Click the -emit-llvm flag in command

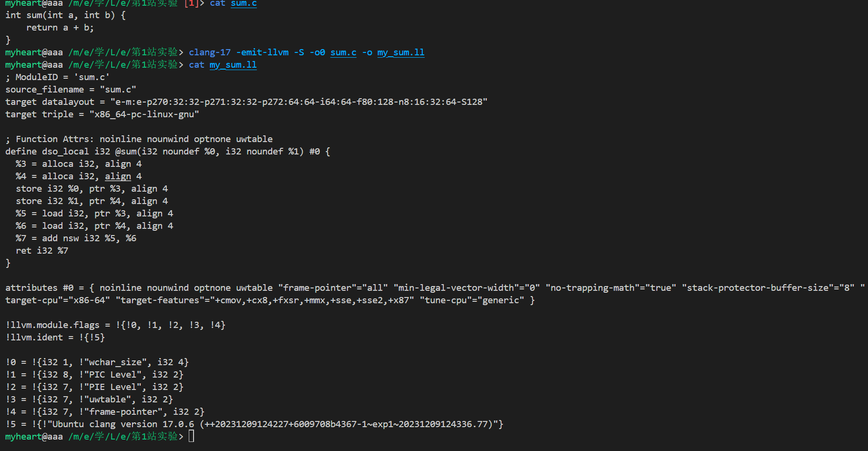click(x=262, y=52)
